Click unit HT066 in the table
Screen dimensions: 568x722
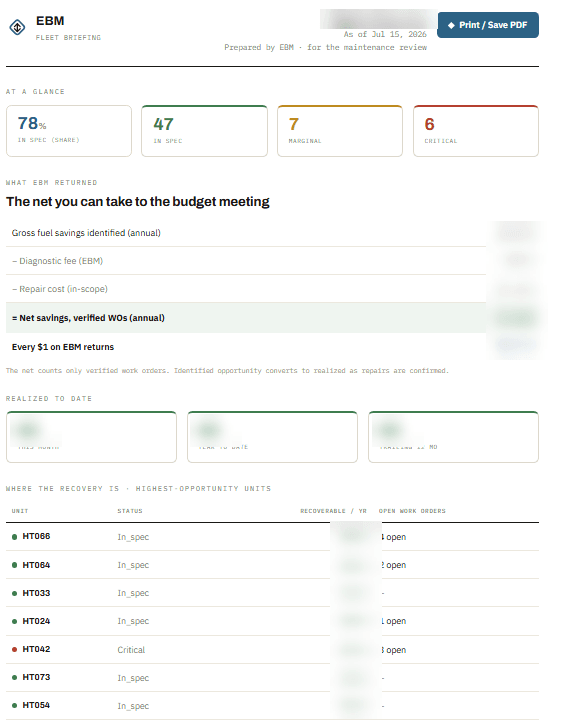tap(36, 536)
